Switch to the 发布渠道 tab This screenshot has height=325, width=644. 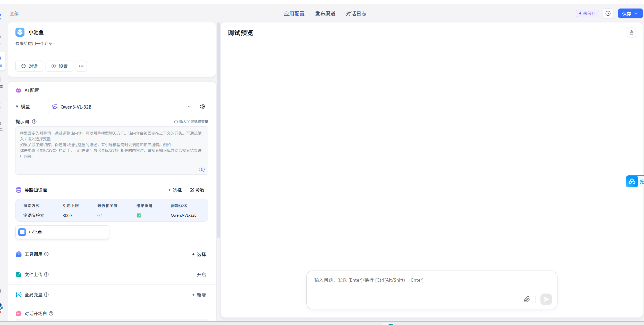[325, 14]
